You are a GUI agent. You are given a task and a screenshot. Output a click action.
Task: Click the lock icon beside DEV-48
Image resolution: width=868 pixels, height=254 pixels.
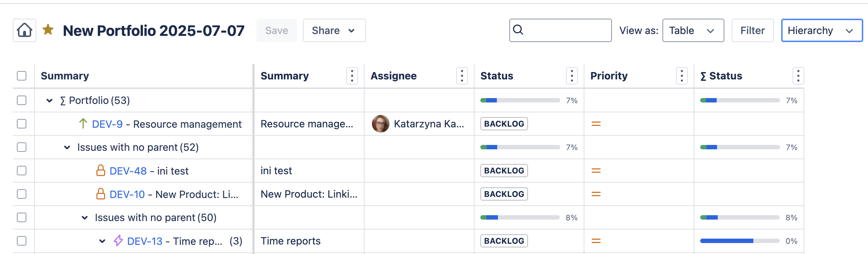(100, 171)
